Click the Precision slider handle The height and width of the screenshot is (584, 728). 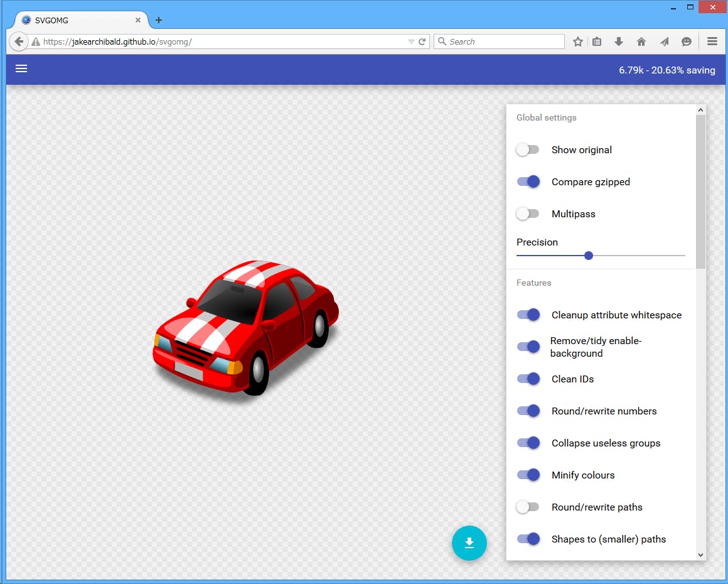click(588, 256)
